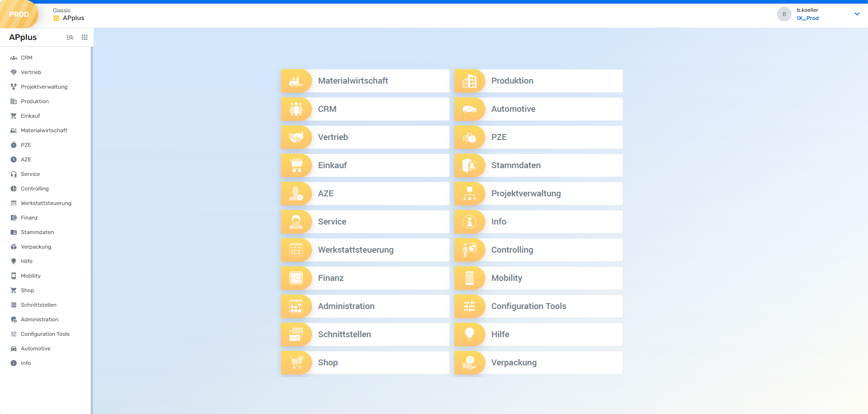The image size is (868, 414).
Task: Click the Produktion factory tile icon
Action: pos(469,81)
